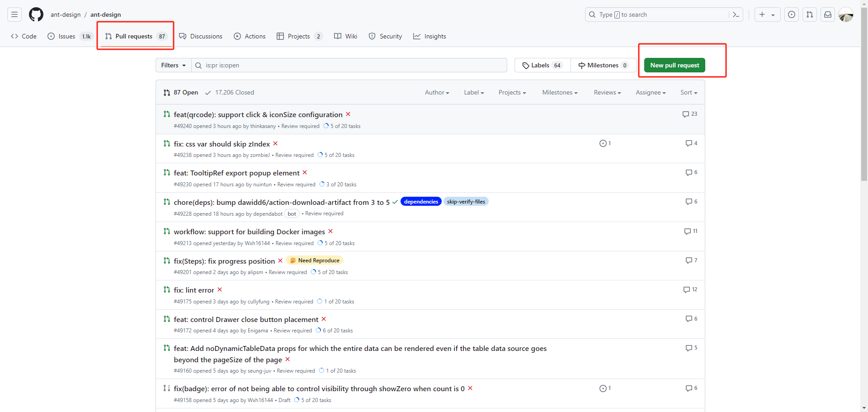The image size is (868, 412).
Task: Go to GitHub home via Octocat logo
Action: pos(36,14)
